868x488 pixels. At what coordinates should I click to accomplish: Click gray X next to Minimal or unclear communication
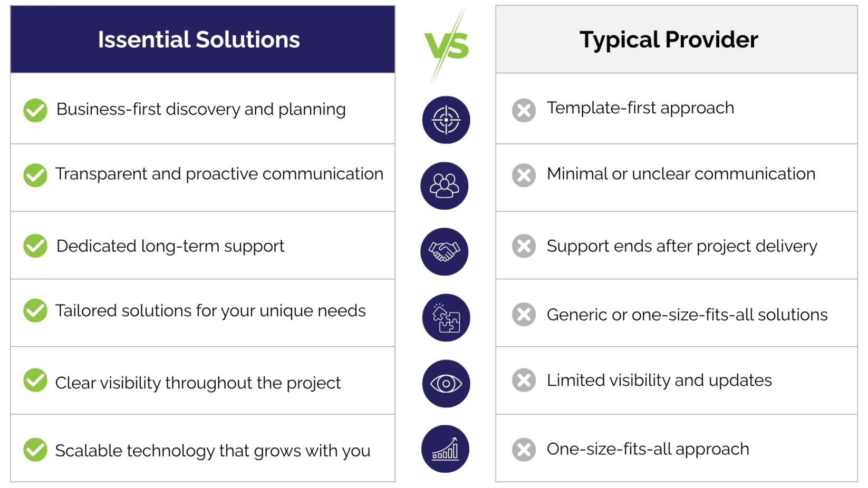click(524, 175)
